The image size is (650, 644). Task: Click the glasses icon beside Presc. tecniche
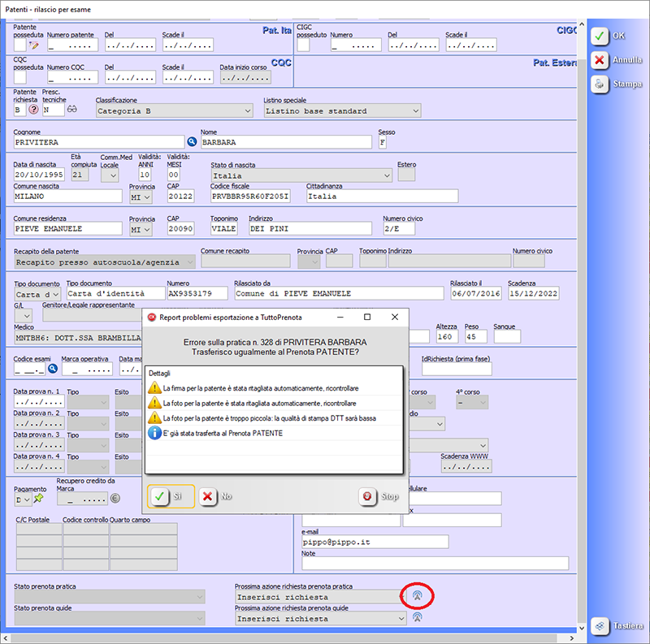(72, 110)
